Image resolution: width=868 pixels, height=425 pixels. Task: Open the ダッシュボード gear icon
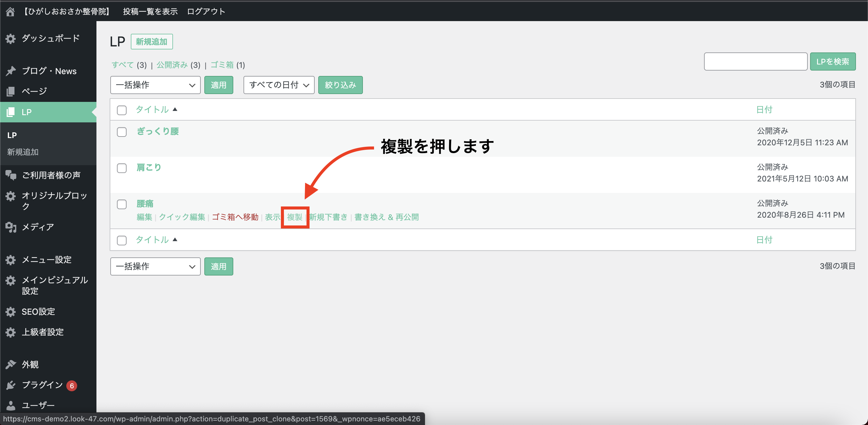pos(11,38)
